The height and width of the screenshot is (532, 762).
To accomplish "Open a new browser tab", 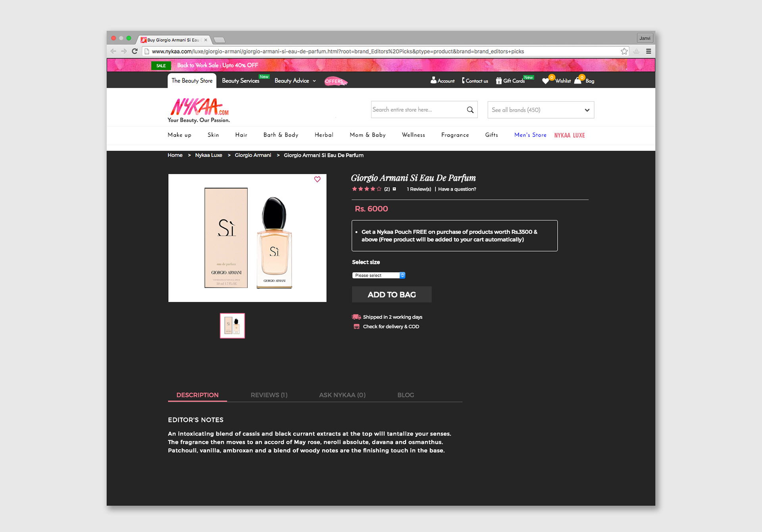I will pos(219,40).
